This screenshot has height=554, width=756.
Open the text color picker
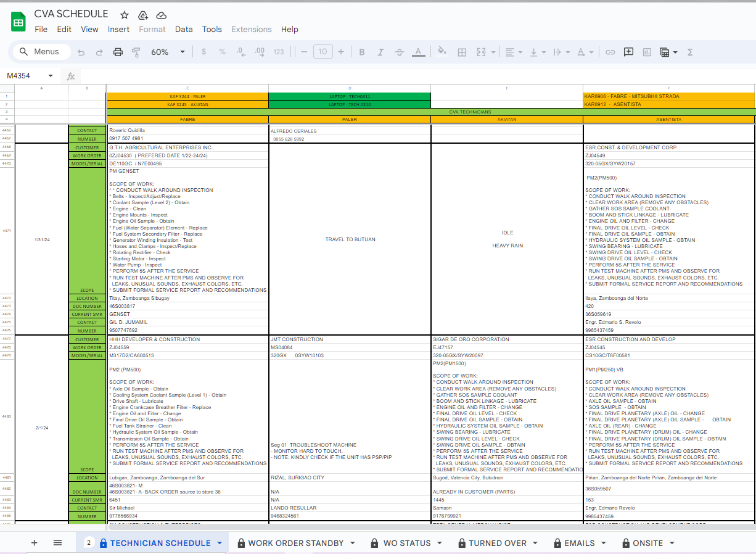pos(417,52)
